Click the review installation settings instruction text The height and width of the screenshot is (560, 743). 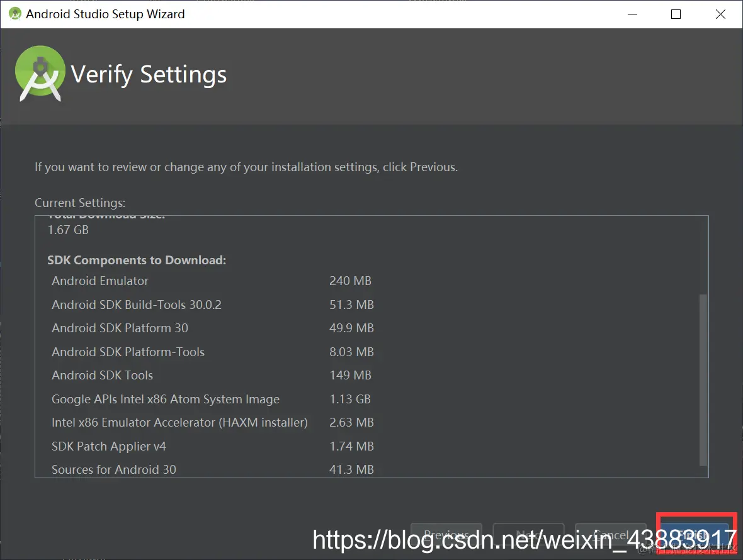click(246, 167)
